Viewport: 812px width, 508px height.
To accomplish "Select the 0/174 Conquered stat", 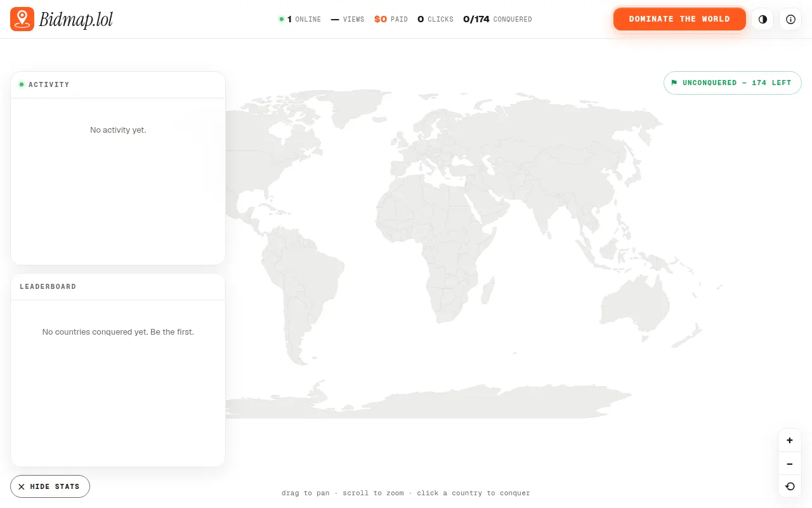I will click(497, 19).
